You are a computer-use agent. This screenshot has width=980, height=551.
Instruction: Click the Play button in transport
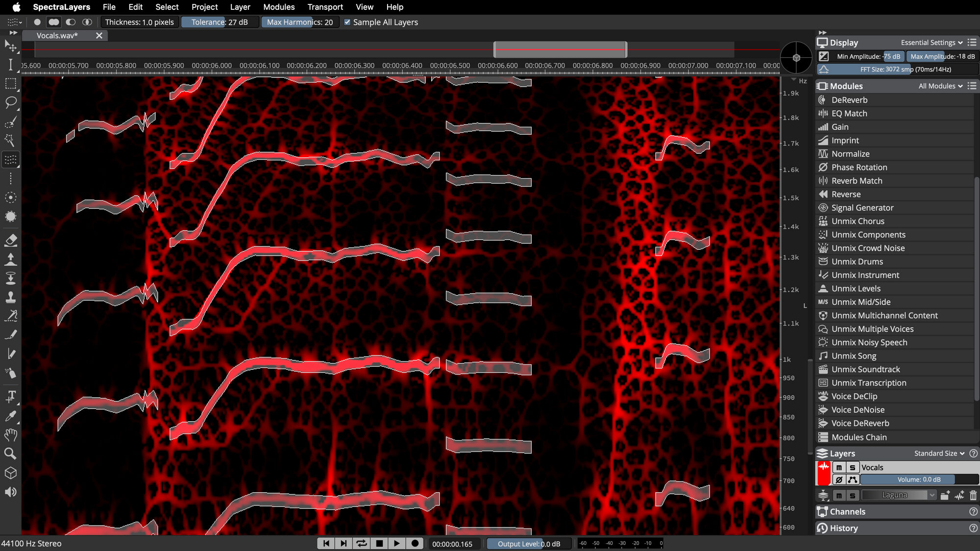point(397,543)
